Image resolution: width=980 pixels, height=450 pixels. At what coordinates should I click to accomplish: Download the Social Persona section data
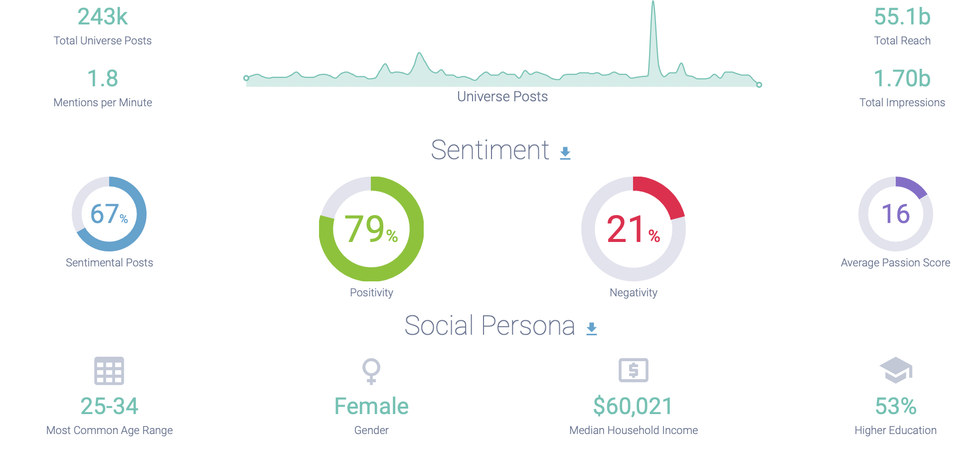coord(591,328)
